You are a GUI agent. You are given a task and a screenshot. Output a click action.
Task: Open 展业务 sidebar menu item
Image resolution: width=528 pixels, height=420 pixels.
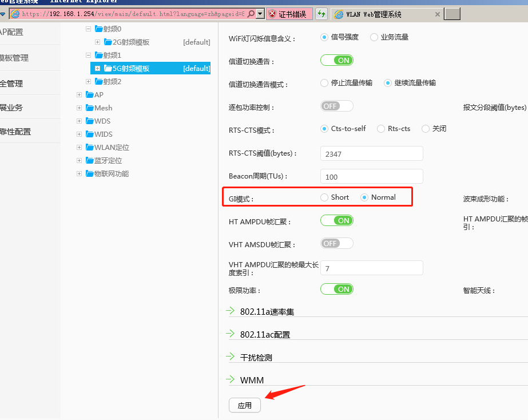(x=11, y=108)
